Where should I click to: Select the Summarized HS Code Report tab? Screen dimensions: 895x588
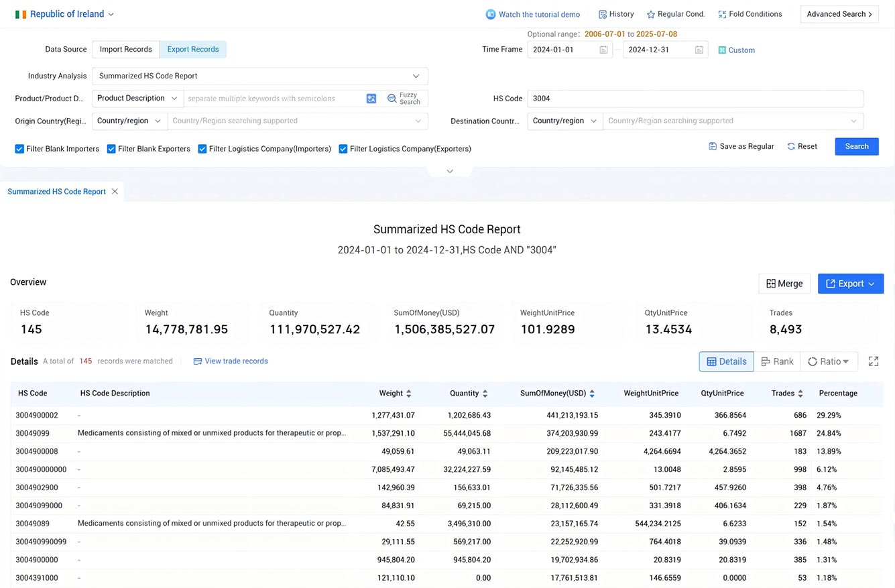pos(56,192)
